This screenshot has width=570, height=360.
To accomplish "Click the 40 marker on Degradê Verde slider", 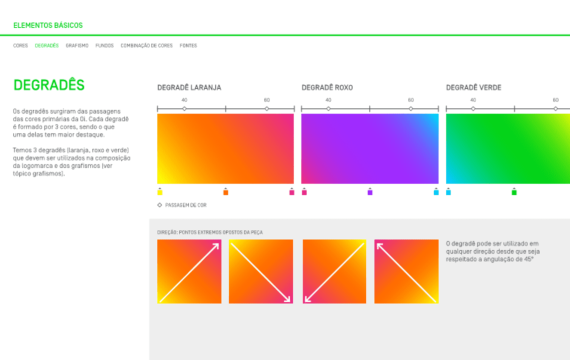I will tap(473, 109).
